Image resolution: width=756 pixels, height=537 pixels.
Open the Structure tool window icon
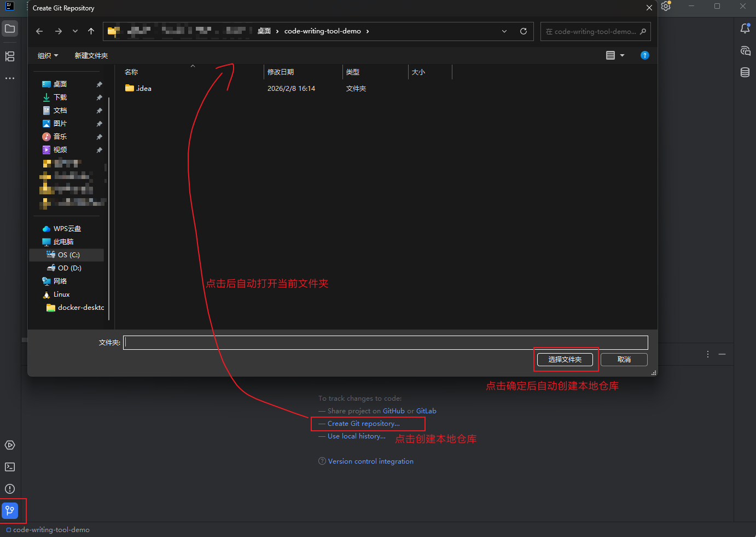click(x=10, y=56)
